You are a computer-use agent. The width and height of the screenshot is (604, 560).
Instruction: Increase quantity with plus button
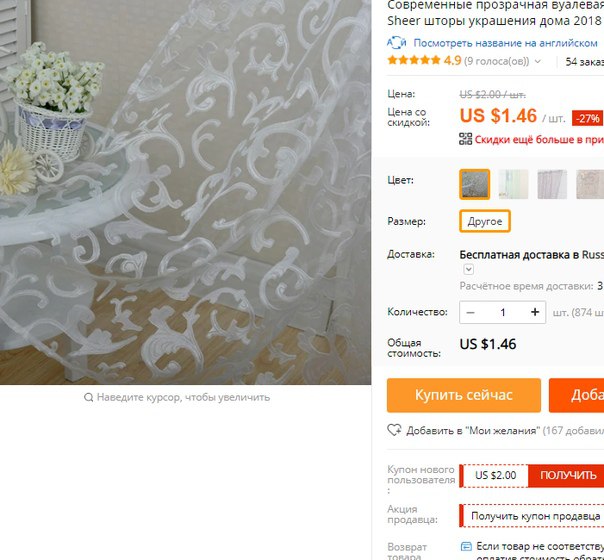(535, 312)
